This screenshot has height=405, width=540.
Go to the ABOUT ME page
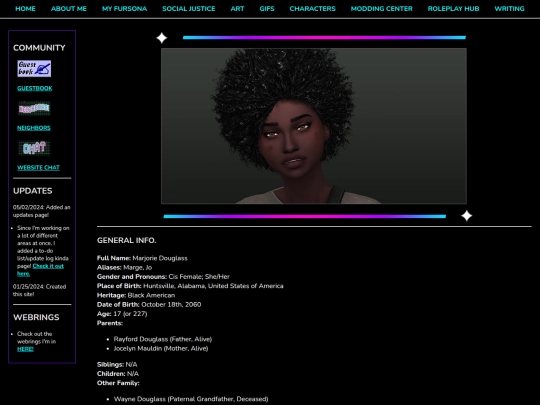coord(69,9)
